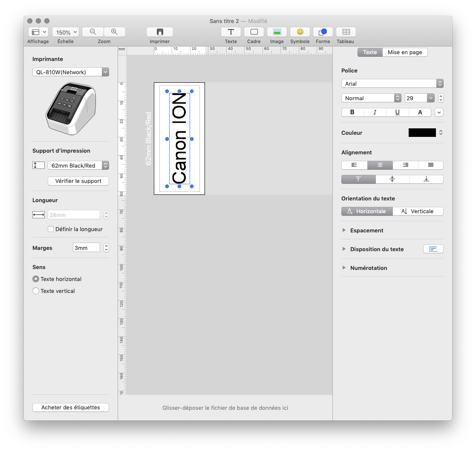Click the Longueur stepper arrows
The height and width of the screenshot is (452, 476).
pyautogui.click(x=106, y=215)
